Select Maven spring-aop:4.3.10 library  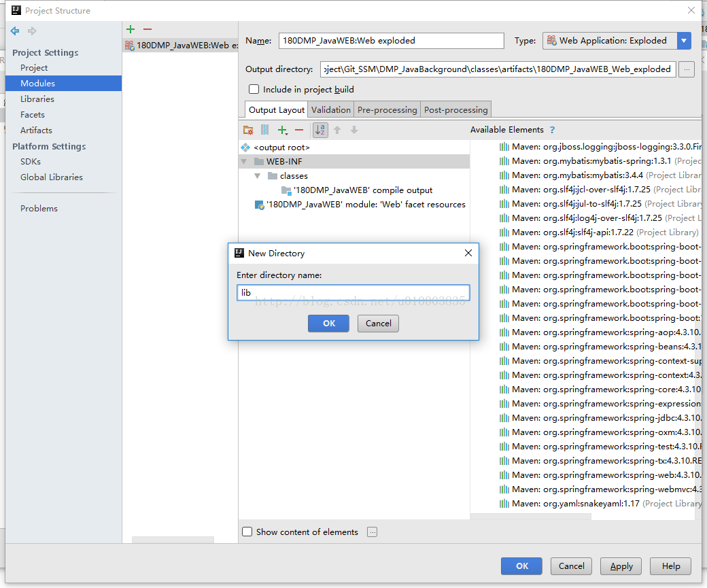pos(600,332)
